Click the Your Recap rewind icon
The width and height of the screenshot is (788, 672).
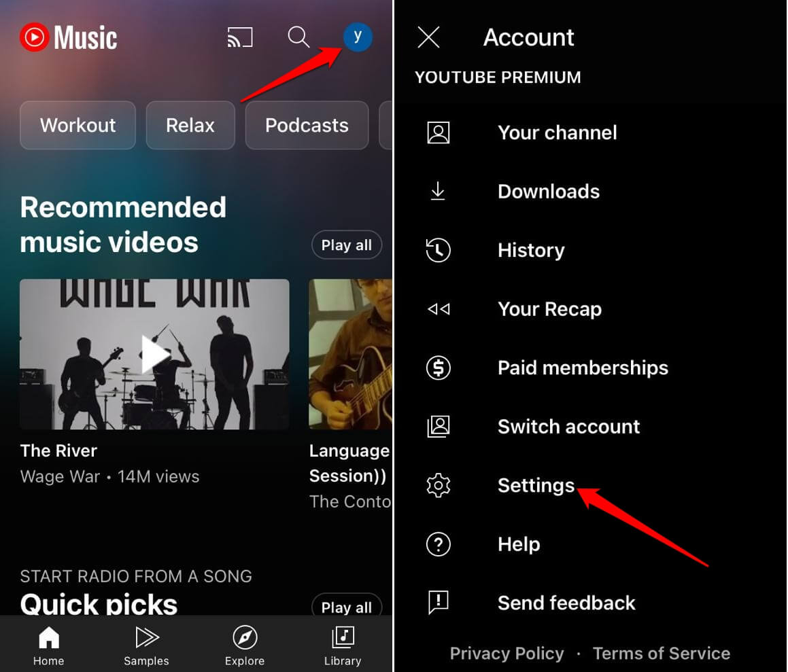439,309
